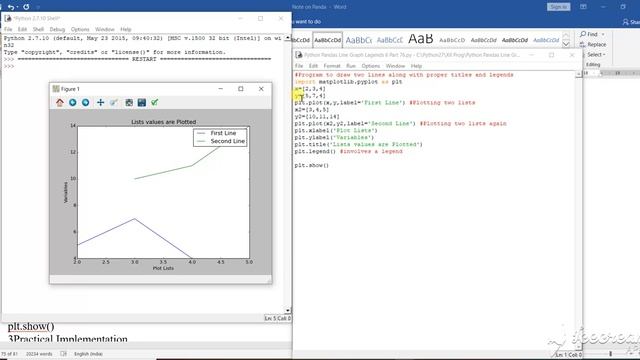
Task: Click the Redo icon in Word's quick access toolbar
Action: (x=26, y=7)
